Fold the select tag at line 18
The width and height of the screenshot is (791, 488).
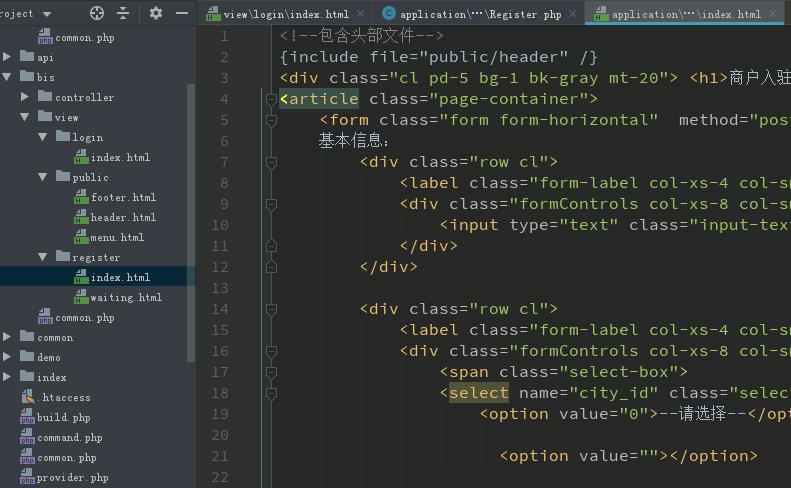coord(271,394)
